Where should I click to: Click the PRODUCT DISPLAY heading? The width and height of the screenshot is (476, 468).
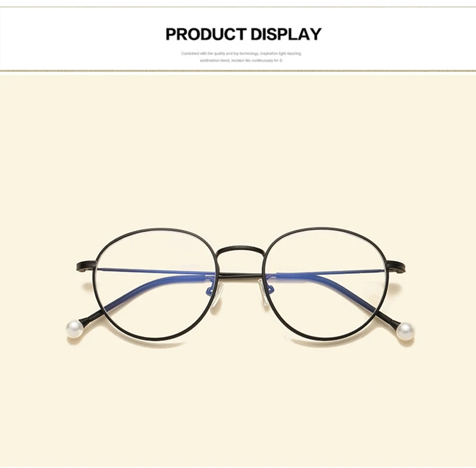pos(243,34)
